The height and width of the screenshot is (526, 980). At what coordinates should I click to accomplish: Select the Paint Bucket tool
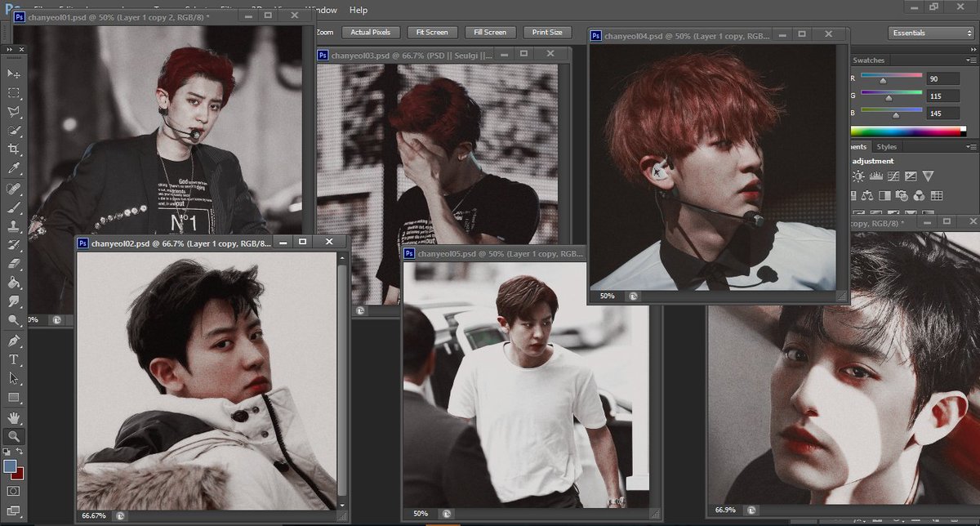coord(14,283)
